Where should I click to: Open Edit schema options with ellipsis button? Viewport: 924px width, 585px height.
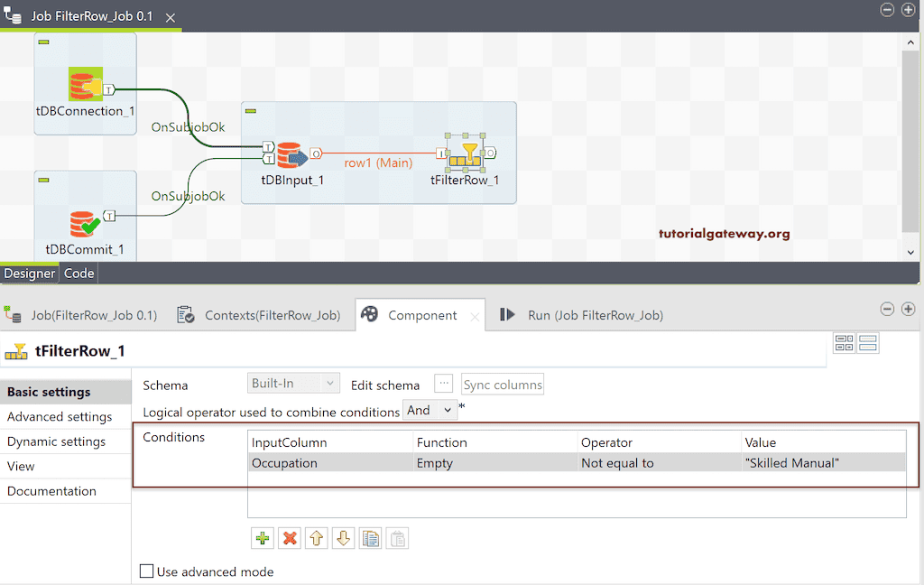pyautogui.click(x=443, y=383)
